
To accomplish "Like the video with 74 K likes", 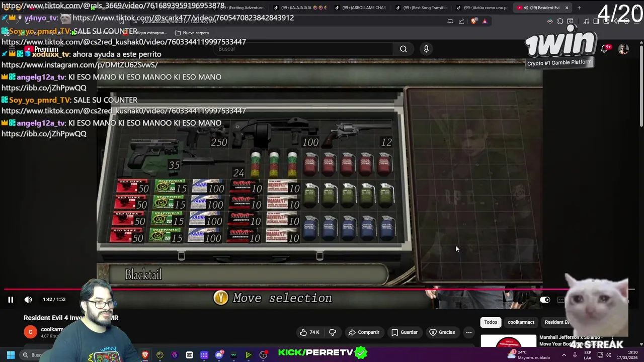I will point(309,332).
